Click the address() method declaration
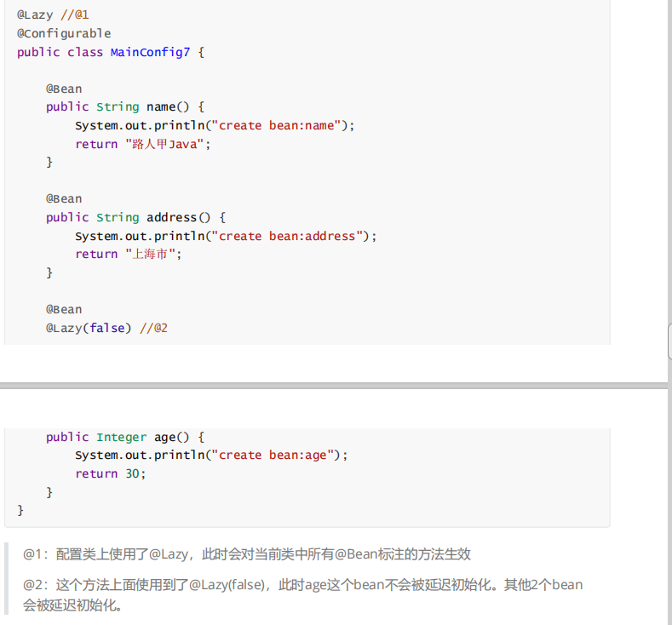 click(x=173, y=217)
